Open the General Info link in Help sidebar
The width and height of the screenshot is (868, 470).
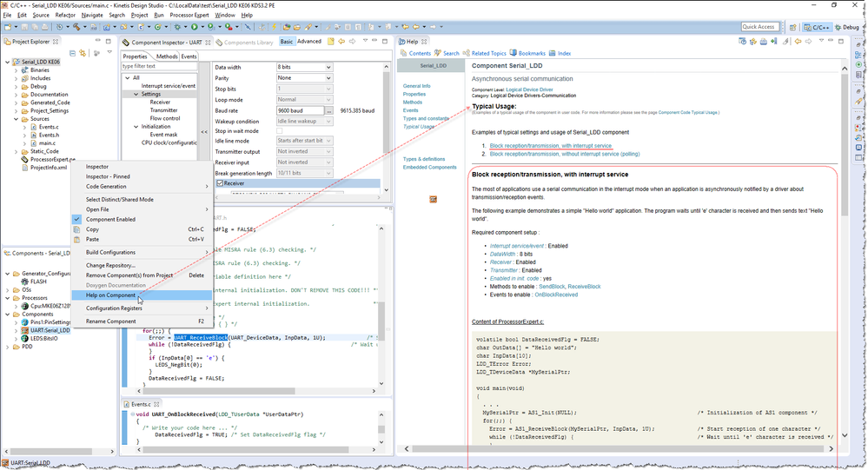[x=416, y=86]
